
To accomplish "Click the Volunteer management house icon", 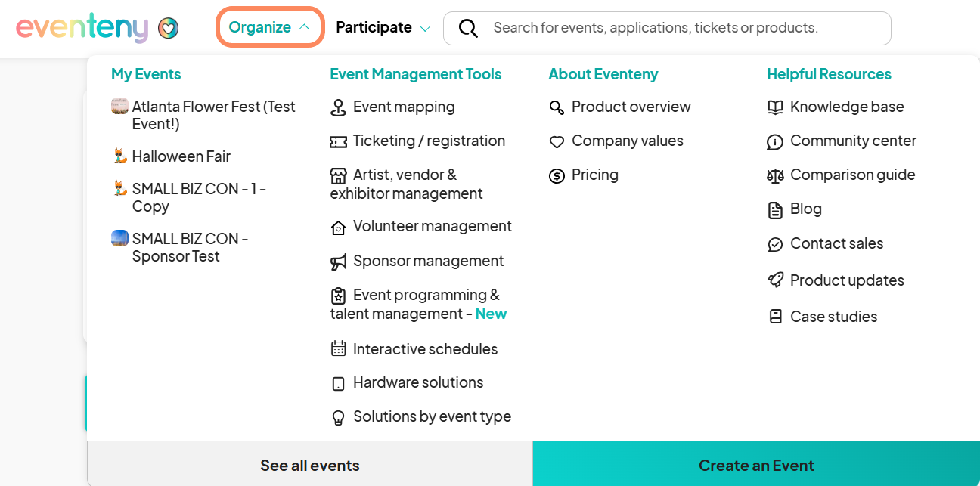I will tap(338, 228).
